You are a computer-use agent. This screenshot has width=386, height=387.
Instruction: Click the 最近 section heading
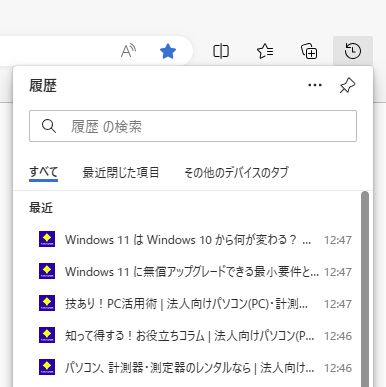tap(41, 208)
